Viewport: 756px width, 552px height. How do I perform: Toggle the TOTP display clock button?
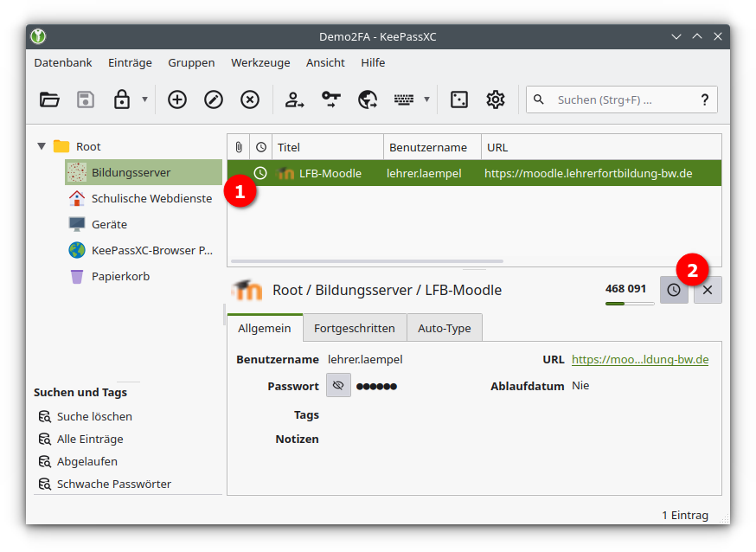pyautogui.click(x=674, y=291)
